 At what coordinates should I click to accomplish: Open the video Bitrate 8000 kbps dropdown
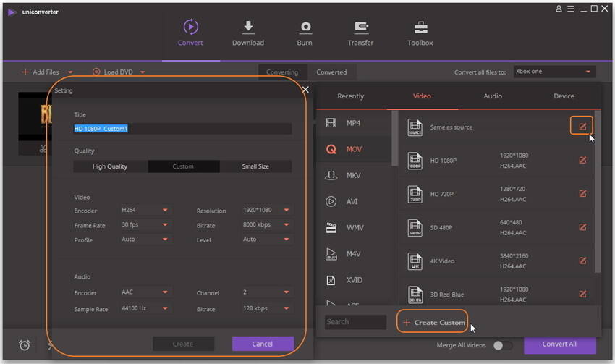click(x=266, y=225)
